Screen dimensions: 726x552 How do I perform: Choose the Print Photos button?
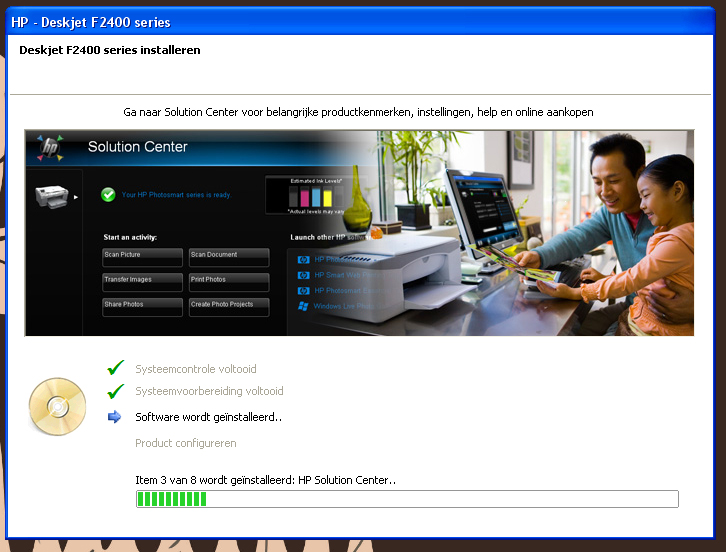[x=229, y=280]
